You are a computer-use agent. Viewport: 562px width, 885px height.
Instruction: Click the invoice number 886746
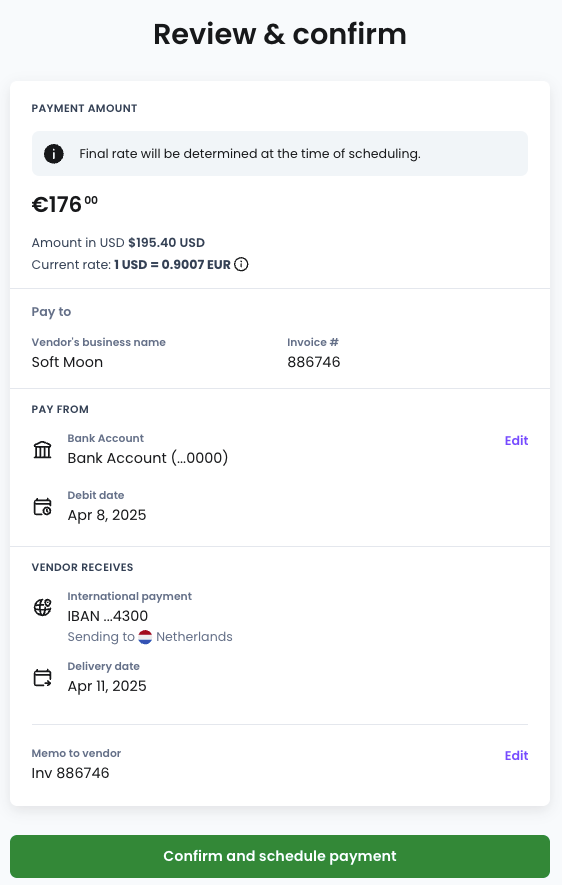pyautogui.click(x=314, y=362)
